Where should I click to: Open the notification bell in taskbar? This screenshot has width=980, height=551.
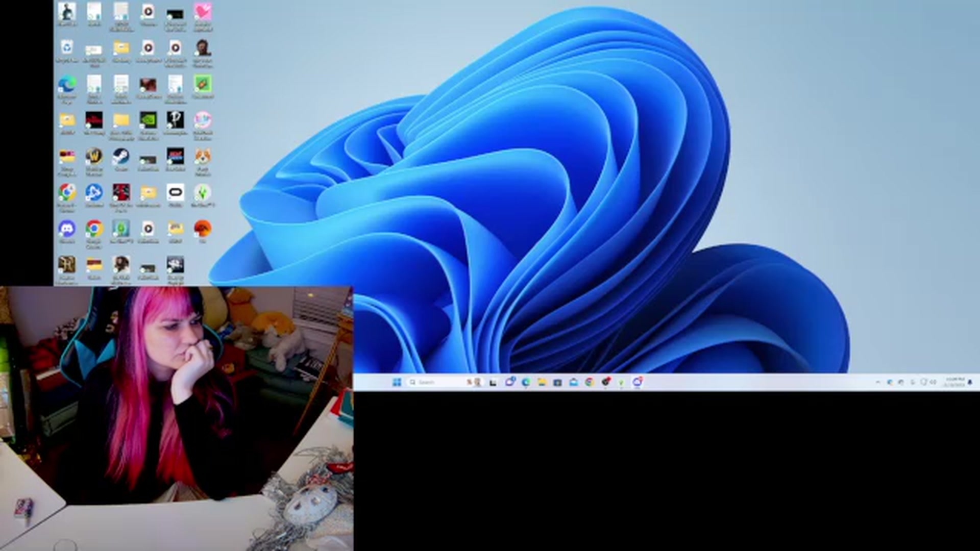pos(970,382)
